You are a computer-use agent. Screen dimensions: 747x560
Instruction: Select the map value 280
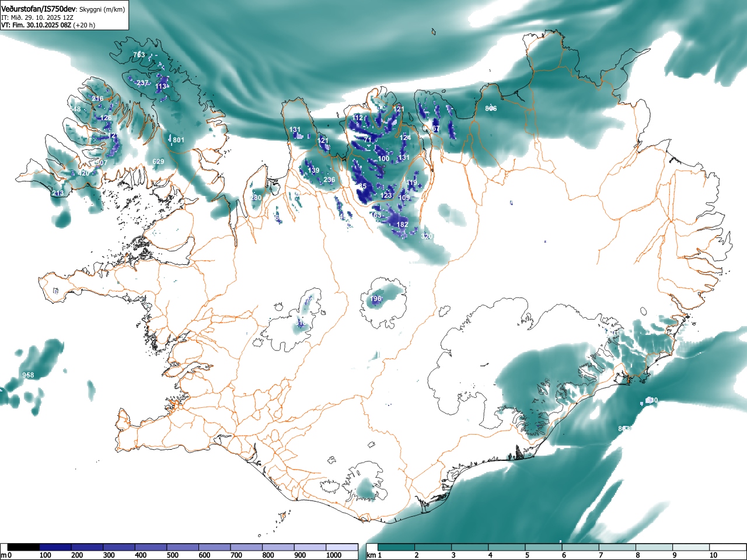(x=256, y=198)
